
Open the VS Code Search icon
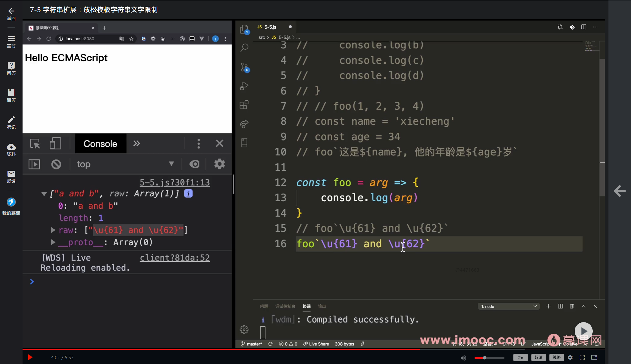tap(244, 48)
